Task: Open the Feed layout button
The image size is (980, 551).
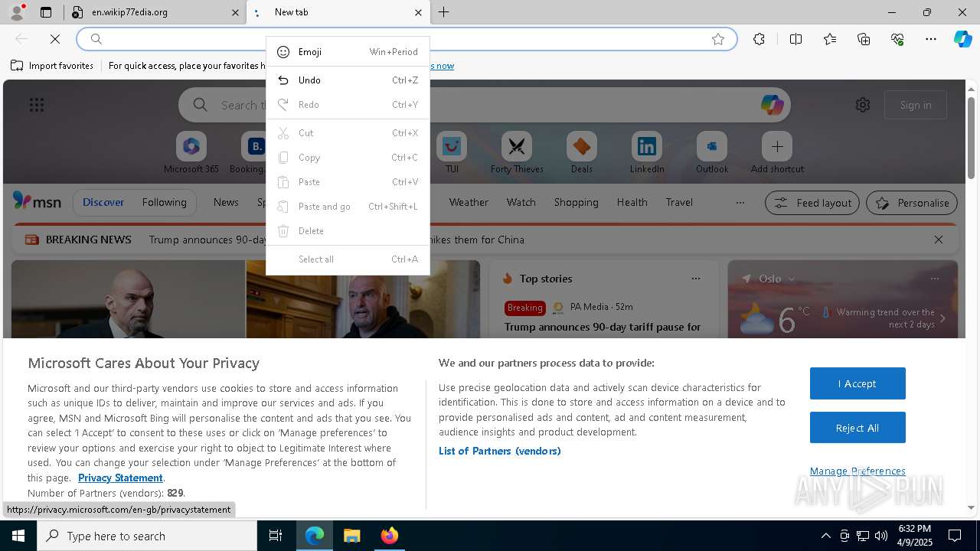Action: 812,203
